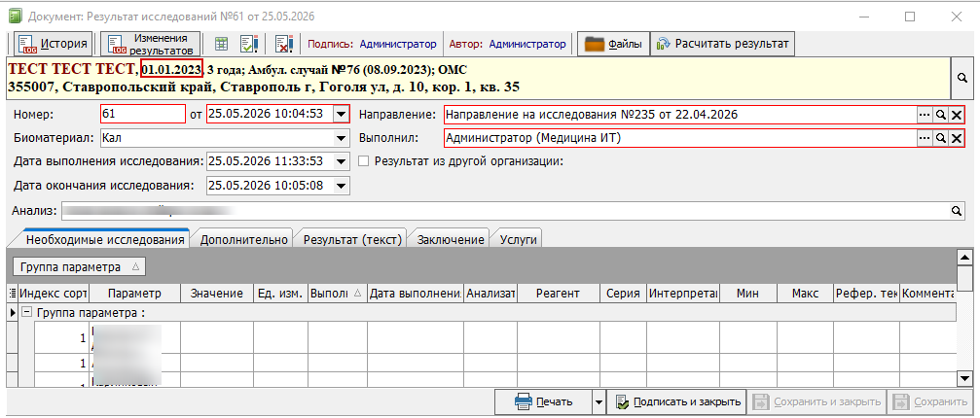Open Изменения результатов log
980x418 pixels.
click(151, 44)
